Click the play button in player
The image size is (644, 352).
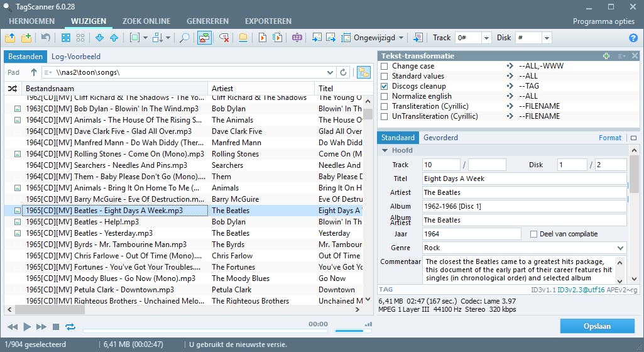pyautogui.click(x=27, y=327)
